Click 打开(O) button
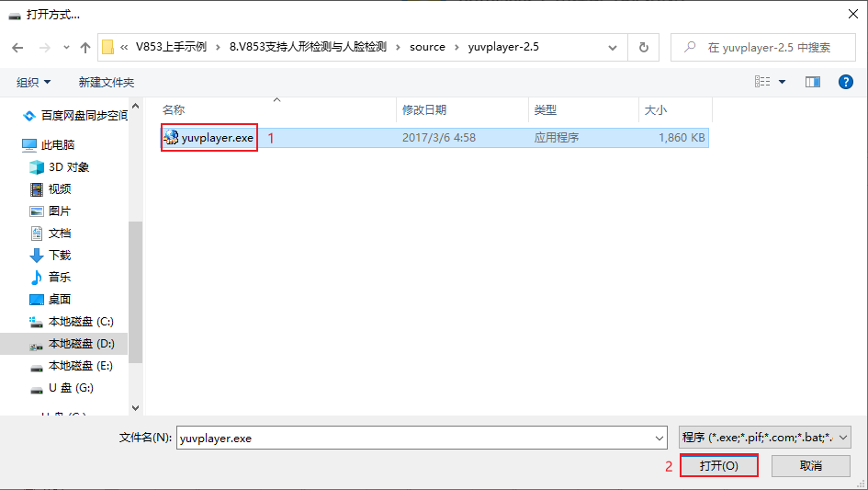 tap(718, 465)
